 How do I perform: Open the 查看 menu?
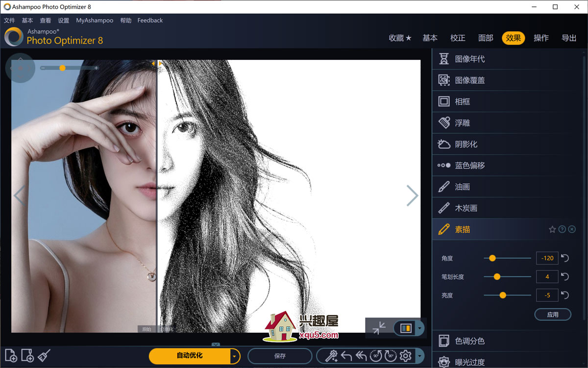(46, 21)
